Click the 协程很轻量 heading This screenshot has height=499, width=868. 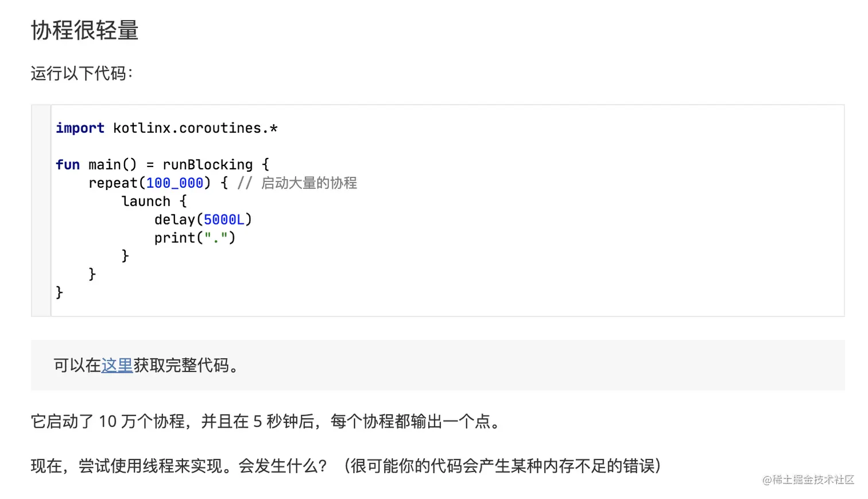click(85, 30)
